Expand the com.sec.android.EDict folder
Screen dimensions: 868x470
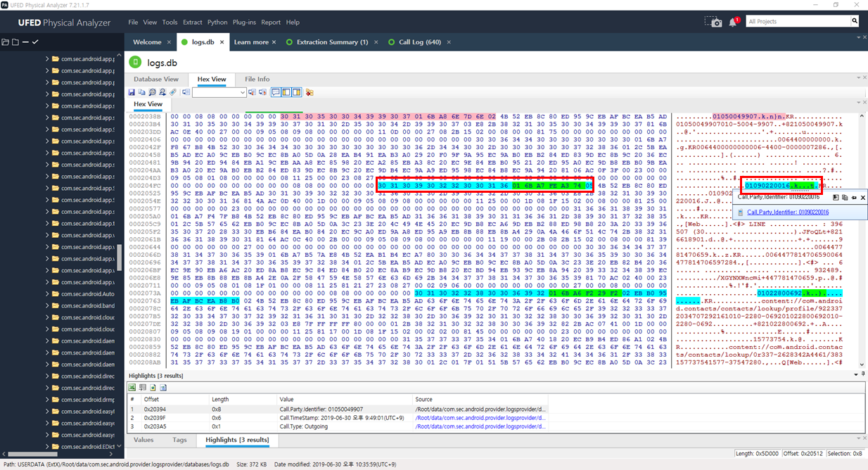tap(47, 447)
